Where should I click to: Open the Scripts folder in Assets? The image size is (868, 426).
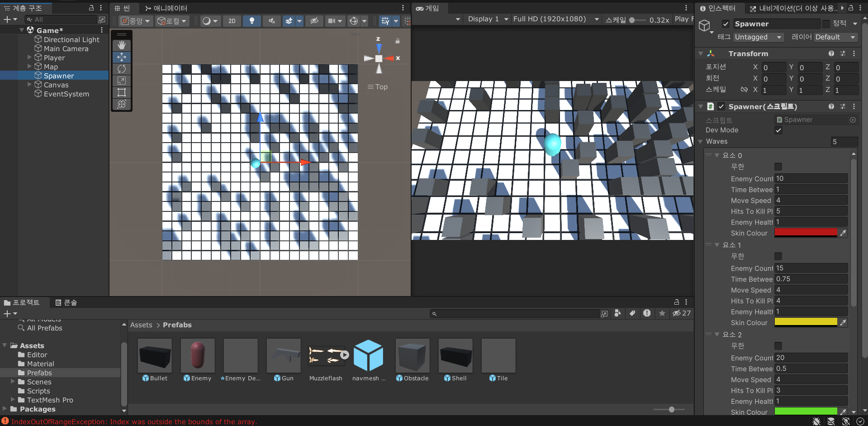pos(38,391)
